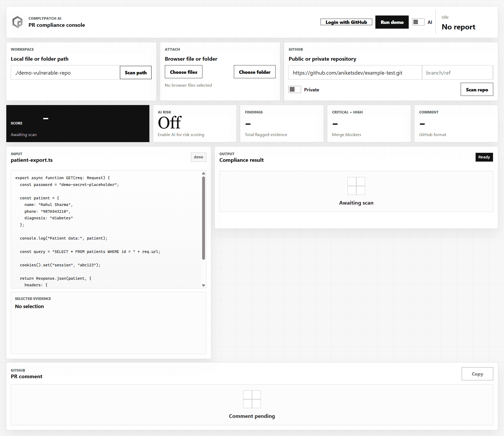This screenshot has height=436, width=504.
Task: Focus the local path input field
Action: pyautogui.click(x=65, y=72)
